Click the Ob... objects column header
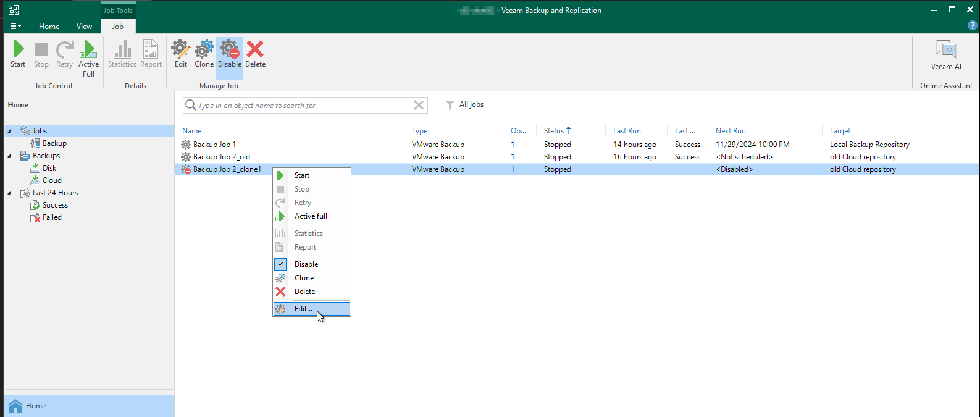Screen dimensions: 980x417 click(518, 131)
